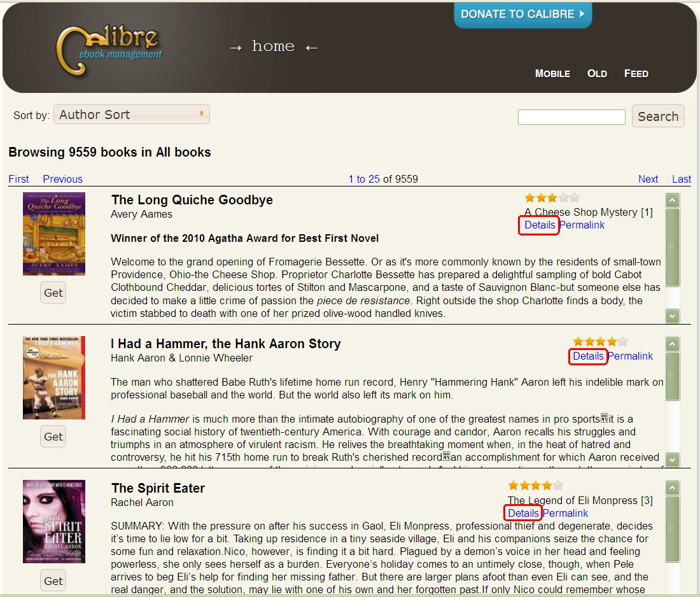Go to home heading link

pyautogui.click(x=273, y=46)
